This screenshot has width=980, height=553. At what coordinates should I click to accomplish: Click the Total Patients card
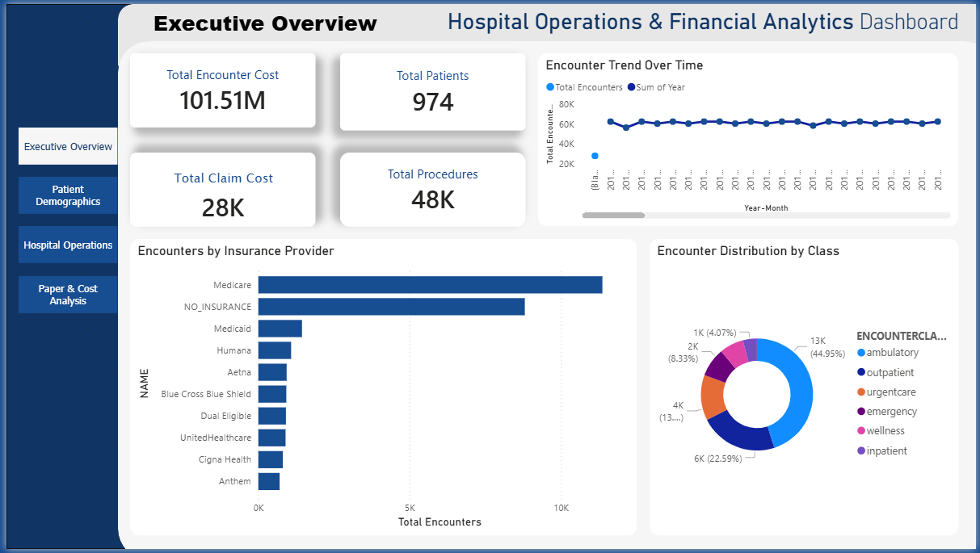pyautogui.click(x=432, y=90)
